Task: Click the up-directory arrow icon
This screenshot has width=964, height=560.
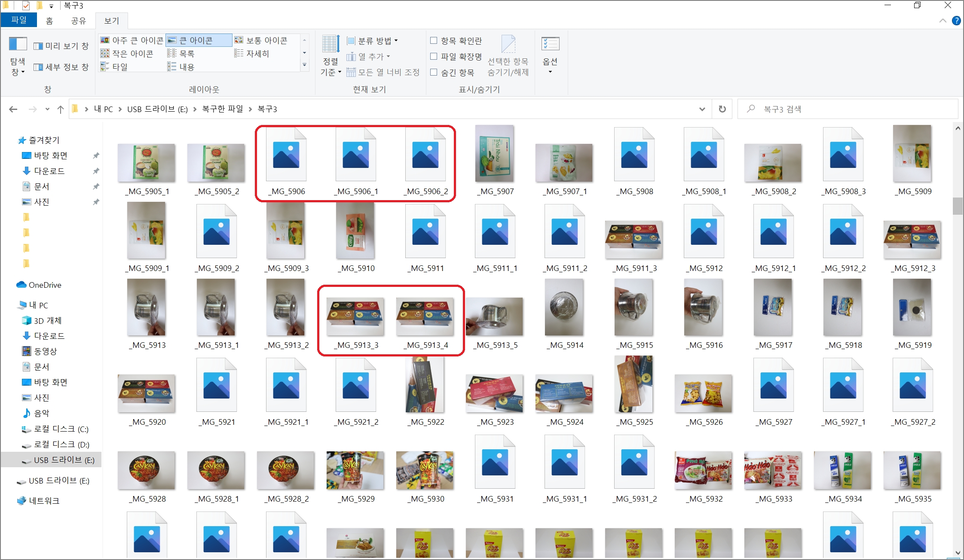Action: click(61, 110)
